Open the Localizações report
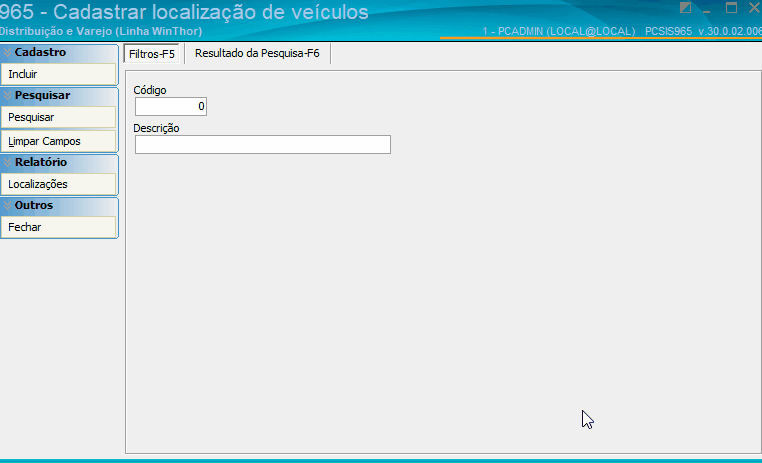Image resolution: width=762 pixels, height=463 pixels. (x=58, y=184)
